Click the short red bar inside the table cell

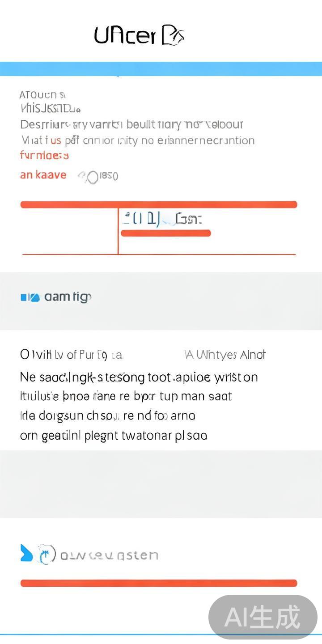[165, 233]
